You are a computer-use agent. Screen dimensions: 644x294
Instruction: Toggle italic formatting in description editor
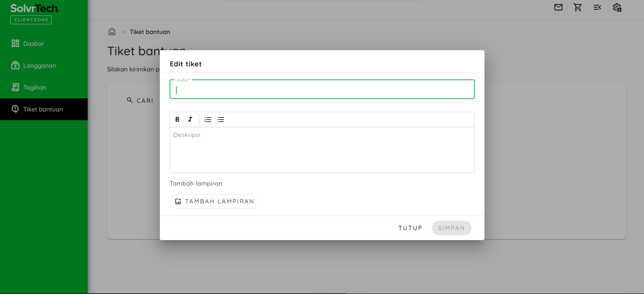[x=190, y=120]
